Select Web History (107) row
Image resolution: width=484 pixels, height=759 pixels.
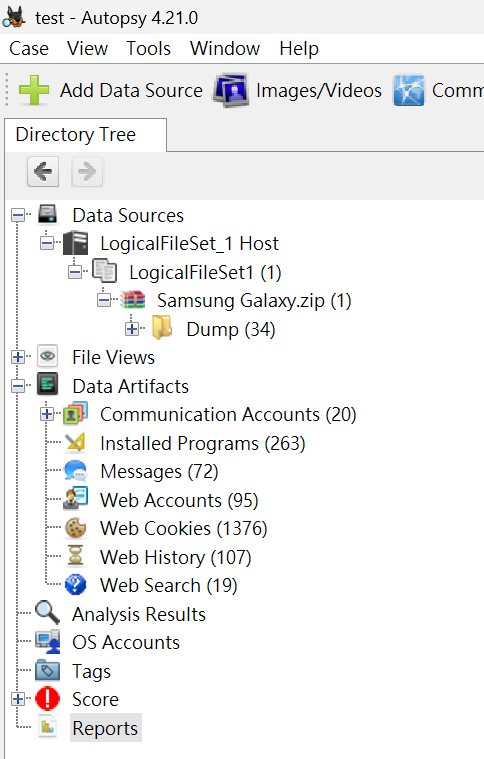[176, 557]
